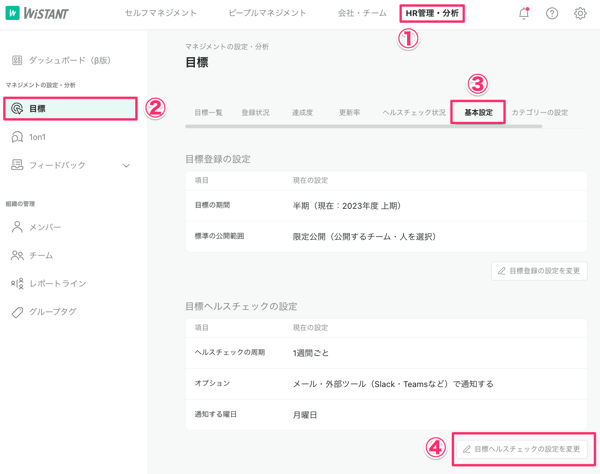
Task: Open グループタグ in the sidebar
Action: [x=52, y=312]
